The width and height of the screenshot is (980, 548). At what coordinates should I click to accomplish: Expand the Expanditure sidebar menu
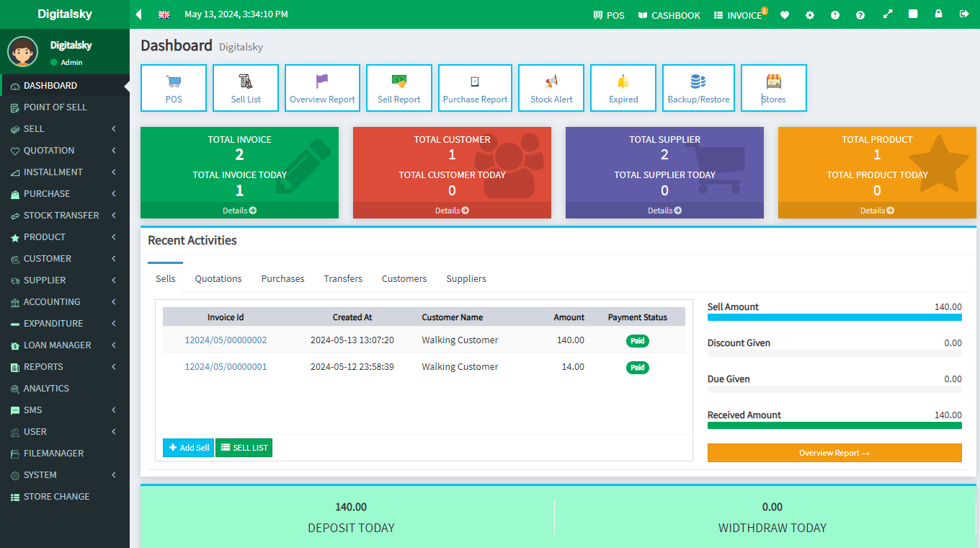pos(65,323)
